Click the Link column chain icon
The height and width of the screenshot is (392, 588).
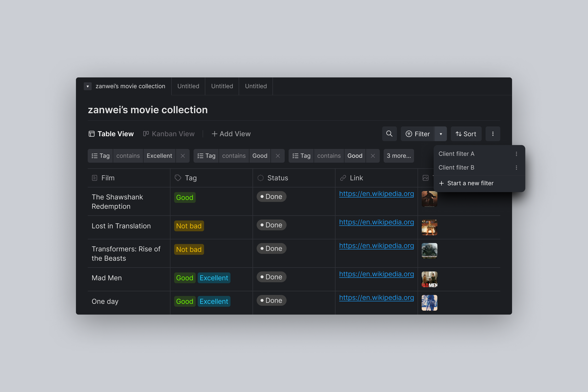[343, 178]
